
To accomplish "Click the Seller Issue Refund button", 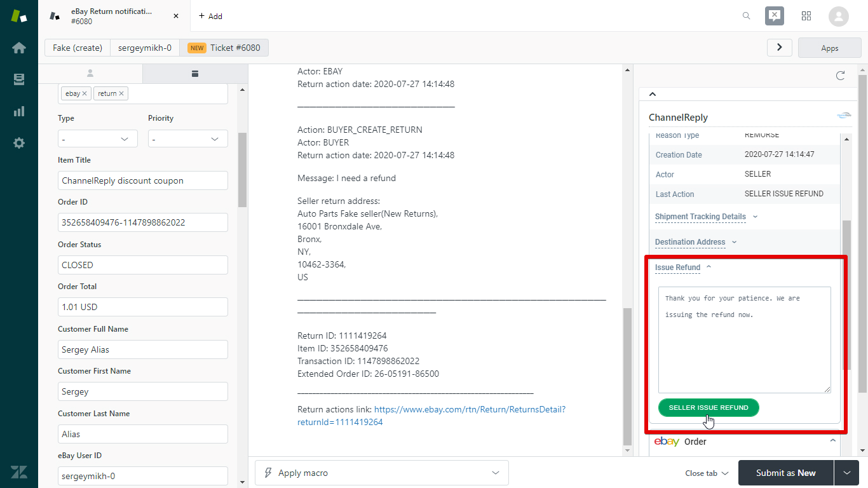I will coord(709,407).
